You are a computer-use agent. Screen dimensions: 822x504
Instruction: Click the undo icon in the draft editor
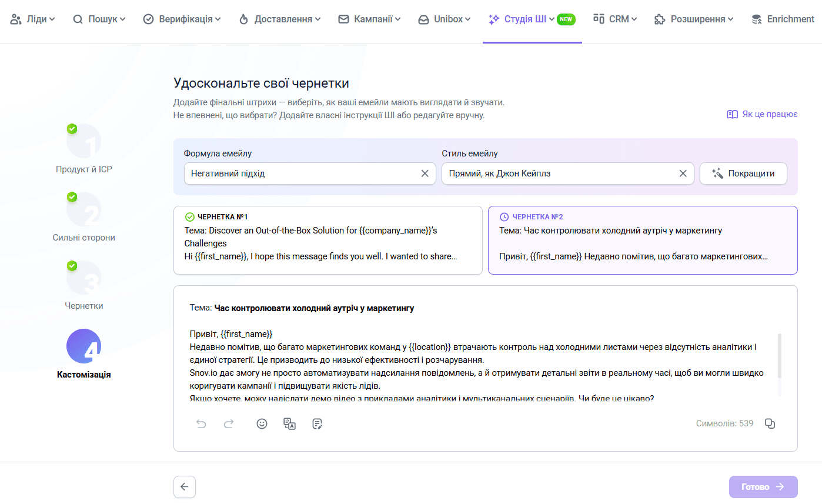[x=201, y=423]
